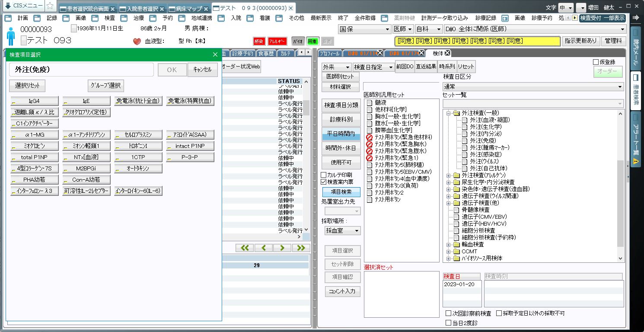Click the blue patient figure icon
The height and width of the screenshot is (332, 644).
tap(11, 36)
